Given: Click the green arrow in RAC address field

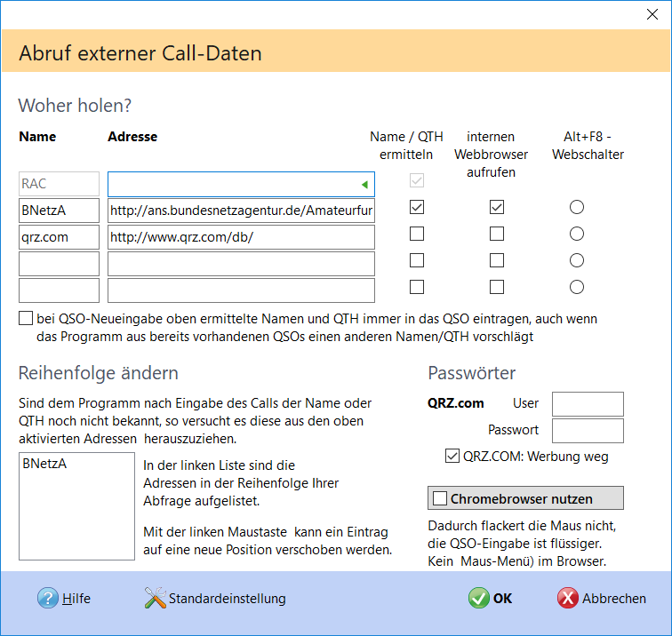Looking at the screenshot, I should coord(364,185).
